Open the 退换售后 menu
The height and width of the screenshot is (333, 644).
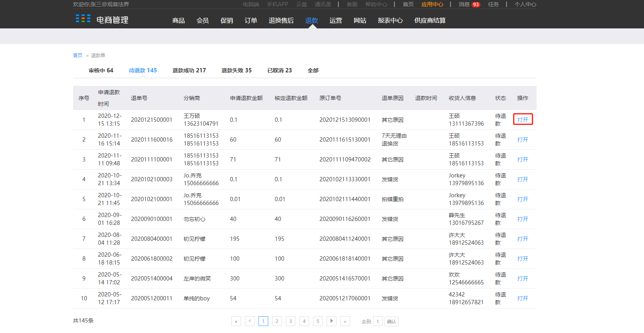281,20
